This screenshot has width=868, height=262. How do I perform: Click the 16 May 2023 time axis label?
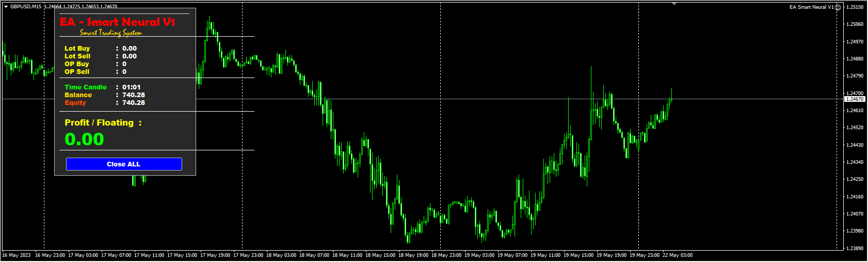coord(17,255)
